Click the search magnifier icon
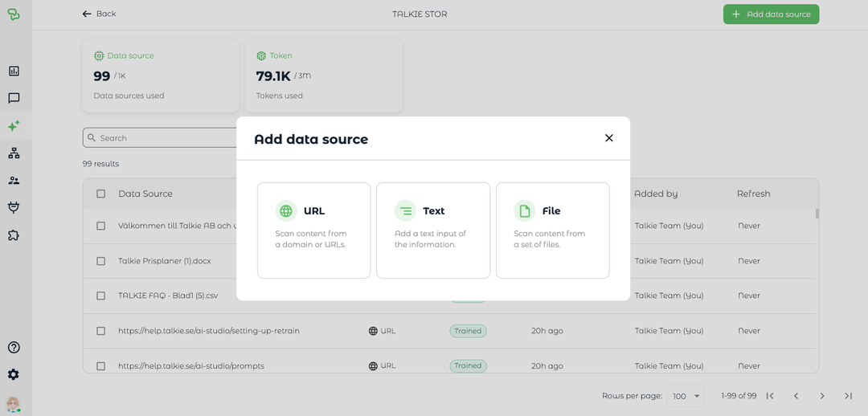868x416 pixels. coord(92,138)
